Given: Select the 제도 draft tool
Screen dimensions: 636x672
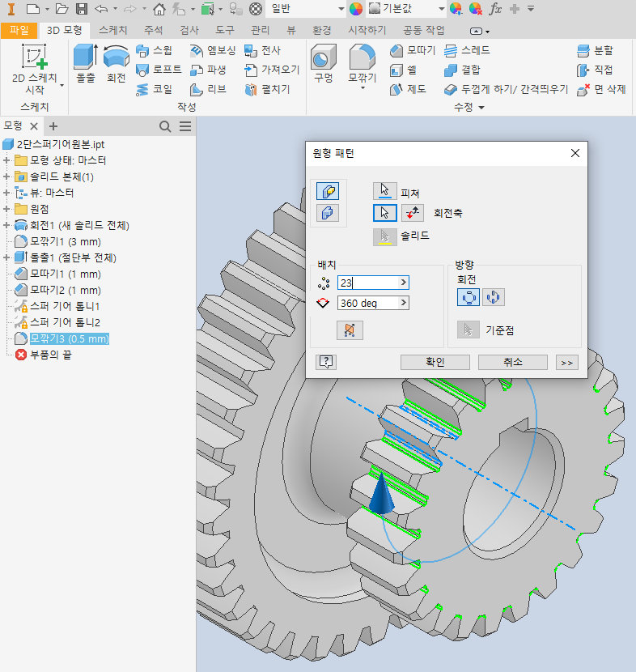Looking at the screenshot, I should pyautogui.click(x=408, y=89).
